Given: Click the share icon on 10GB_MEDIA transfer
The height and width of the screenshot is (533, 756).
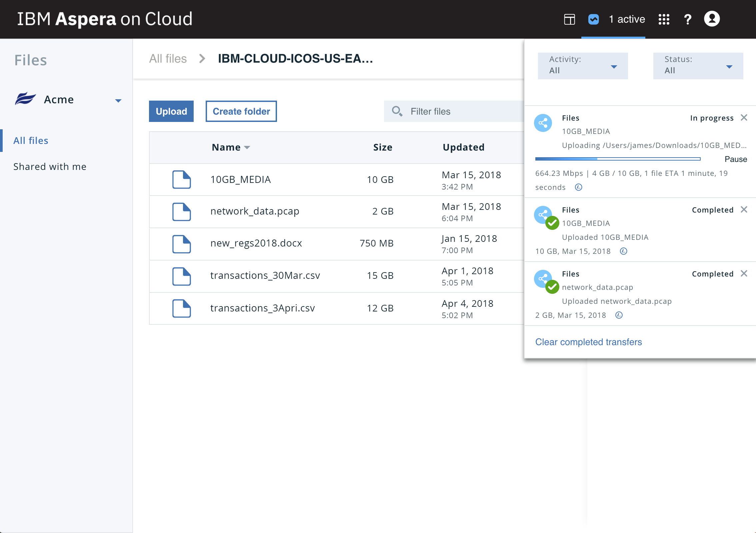Looking at the screenshot, I should pos(543,123).
